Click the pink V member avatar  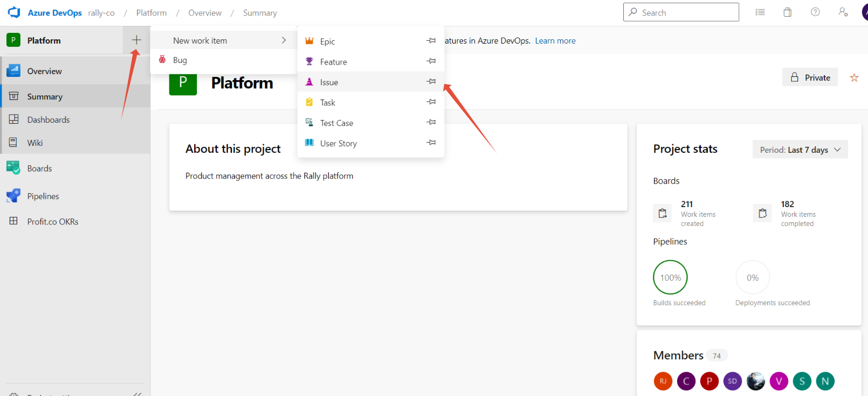click(x=779, y=381)
